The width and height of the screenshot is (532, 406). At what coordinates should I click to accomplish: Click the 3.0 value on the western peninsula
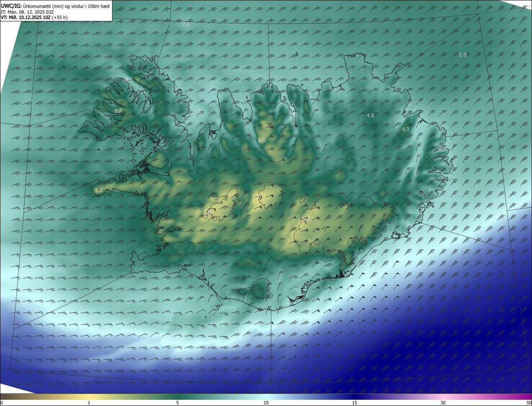[98, 190]
